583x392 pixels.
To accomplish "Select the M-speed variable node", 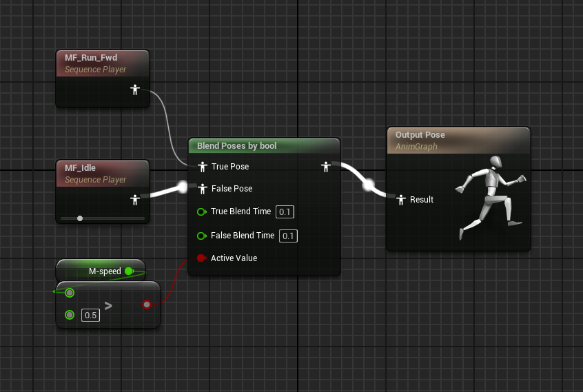I will point(101,271).
